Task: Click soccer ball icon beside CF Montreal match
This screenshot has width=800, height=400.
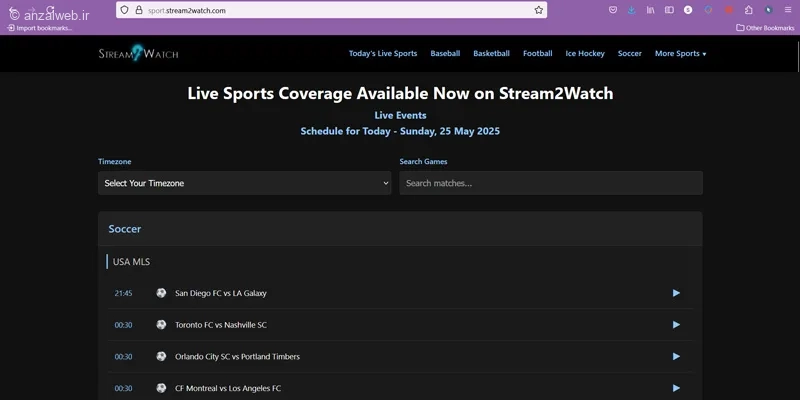Action: tap(161, 388)
